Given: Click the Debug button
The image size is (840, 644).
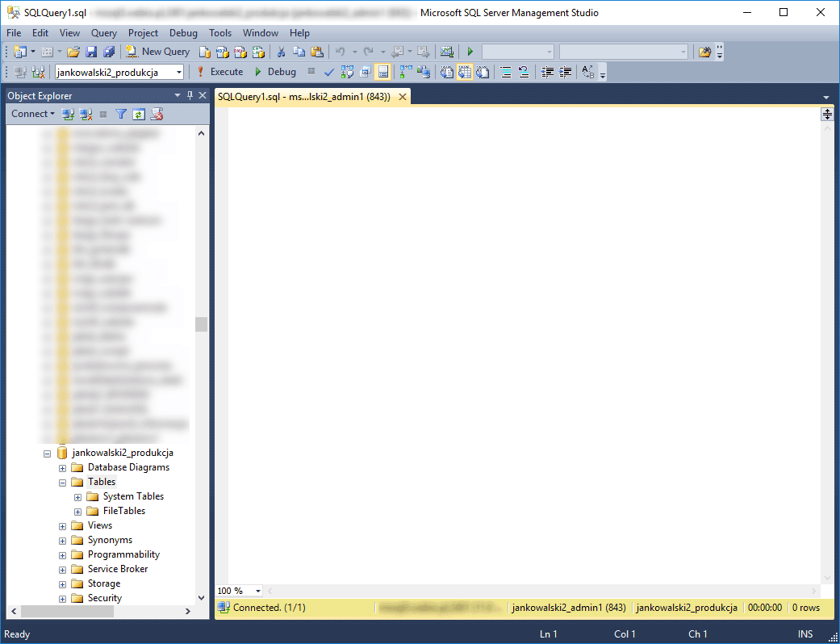Looking at the screenshot, I should [x=275, y=72].
